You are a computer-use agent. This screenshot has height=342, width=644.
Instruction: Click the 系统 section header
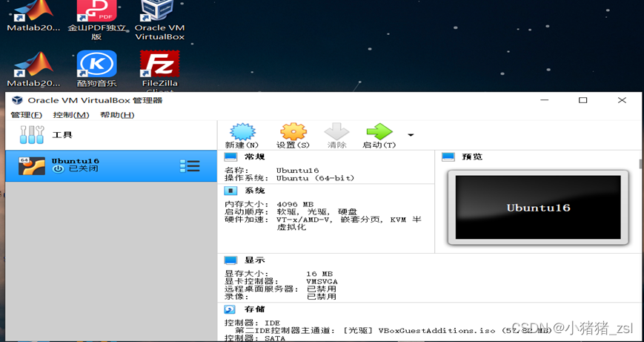255,191
